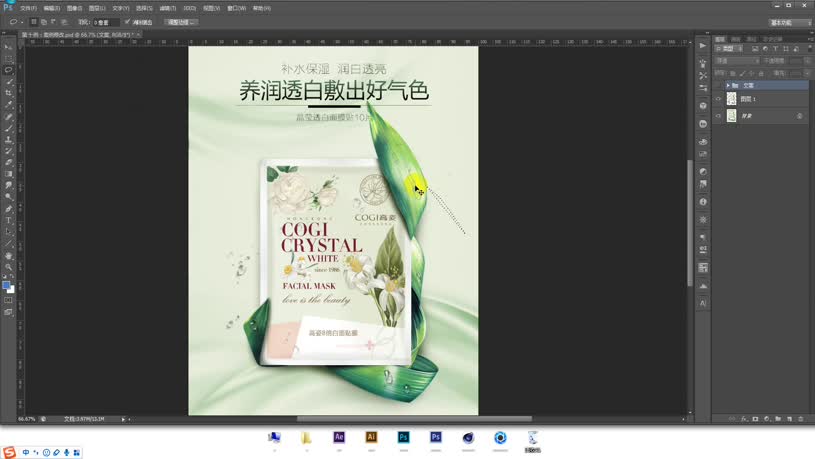Click the background color swatch
815x459 pixels.
tap(11, 290)
